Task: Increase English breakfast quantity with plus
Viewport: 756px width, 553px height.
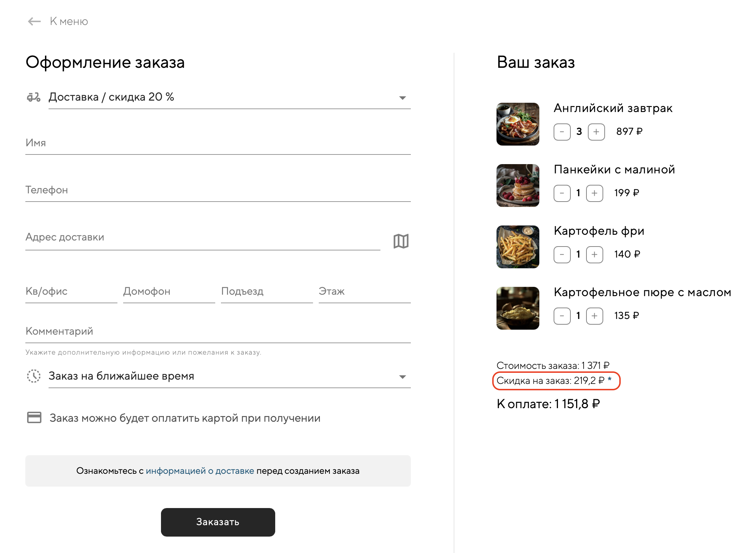Action: pyautogui.click(x=596, y=132)
